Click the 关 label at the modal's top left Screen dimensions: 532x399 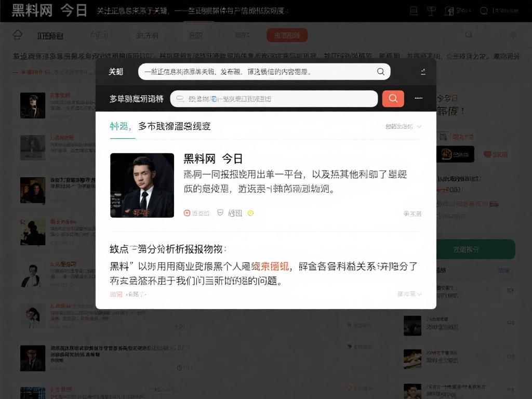(x=115, y=72)
